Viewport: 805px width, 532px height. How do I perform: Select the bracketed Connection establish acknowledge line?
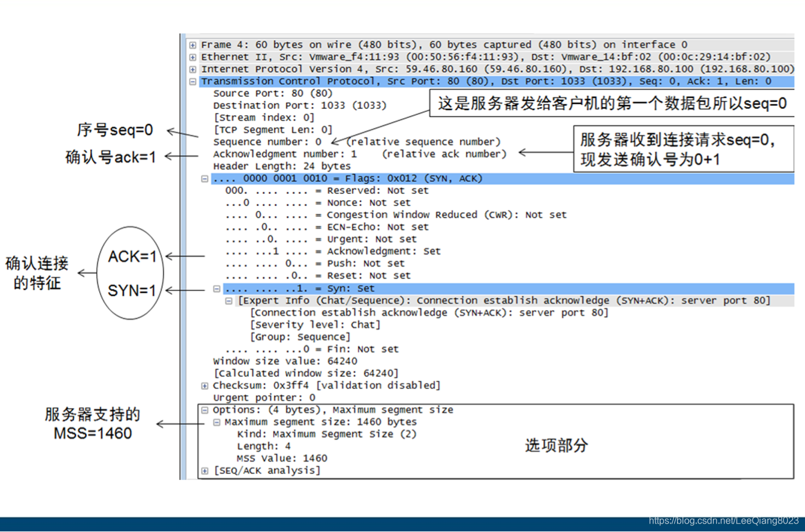[429, 313]
